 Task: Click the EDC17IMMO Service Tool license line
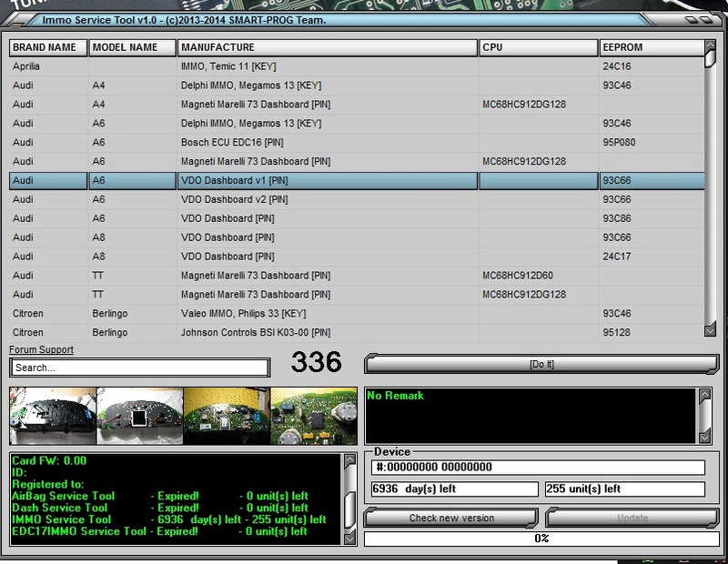click(x=159, y=531)
